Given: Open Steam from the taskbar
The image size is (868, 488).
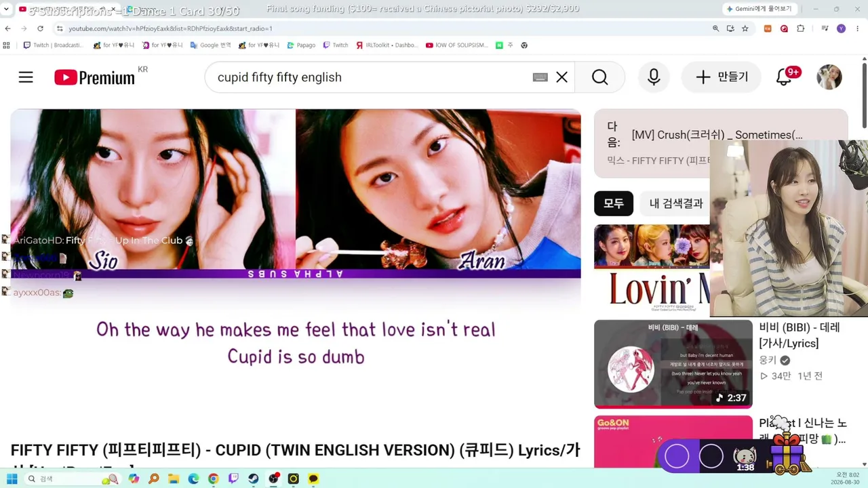Looking at the screenshot, I should (253, 479).
